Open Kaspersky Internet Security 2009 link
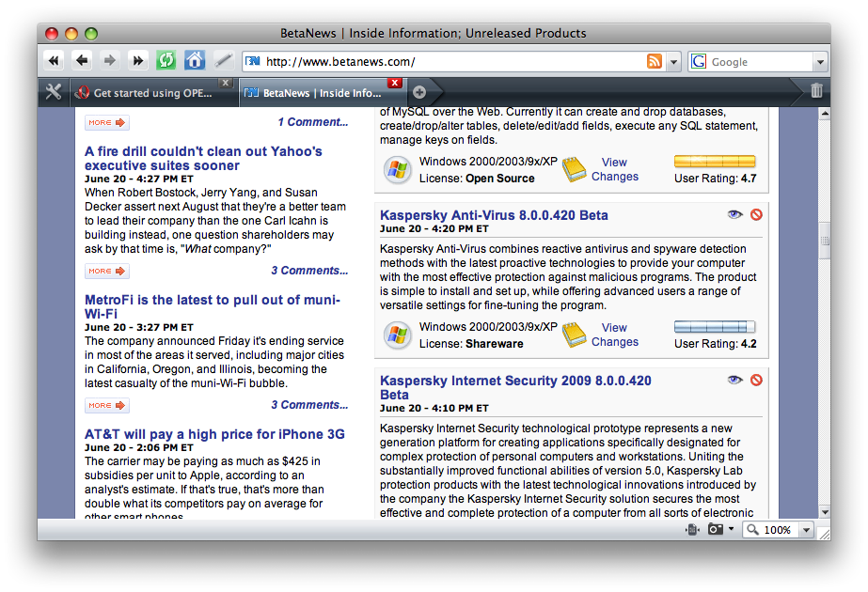The height and width of the screenshot is (592, 868). (x=515, y=387)
